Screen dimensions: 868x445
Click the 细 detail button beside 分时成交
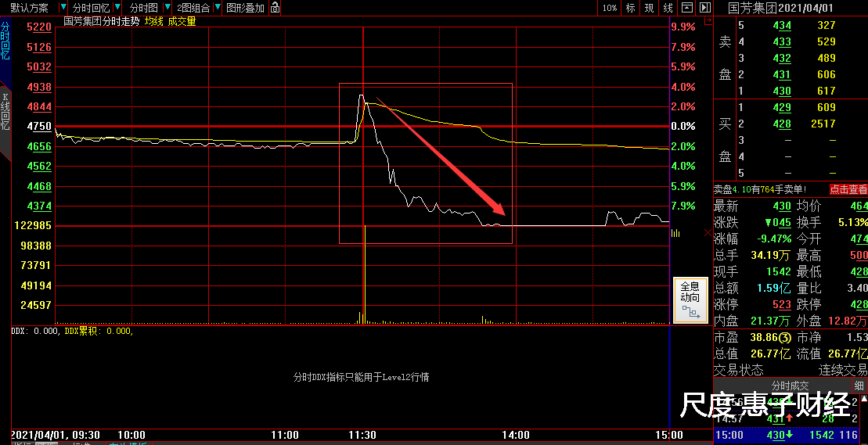(859, 386)
